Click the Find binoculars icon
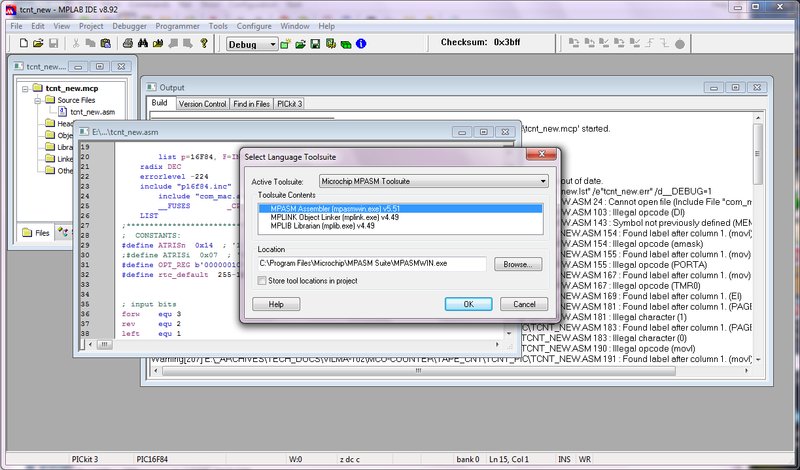Viewport: 800px width, 470px height. [x=143, y=43]
